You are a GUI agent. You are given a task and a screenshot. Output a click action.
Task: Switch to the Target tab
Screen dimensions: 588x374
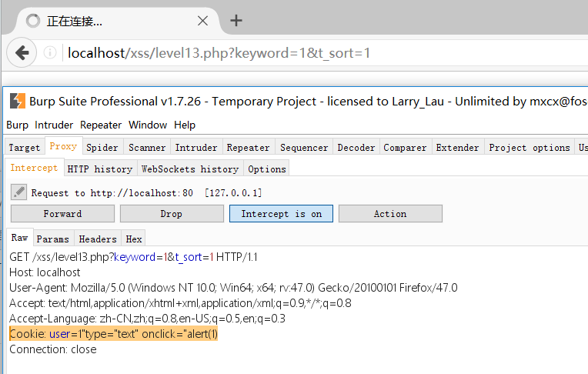tap(25, 148)
